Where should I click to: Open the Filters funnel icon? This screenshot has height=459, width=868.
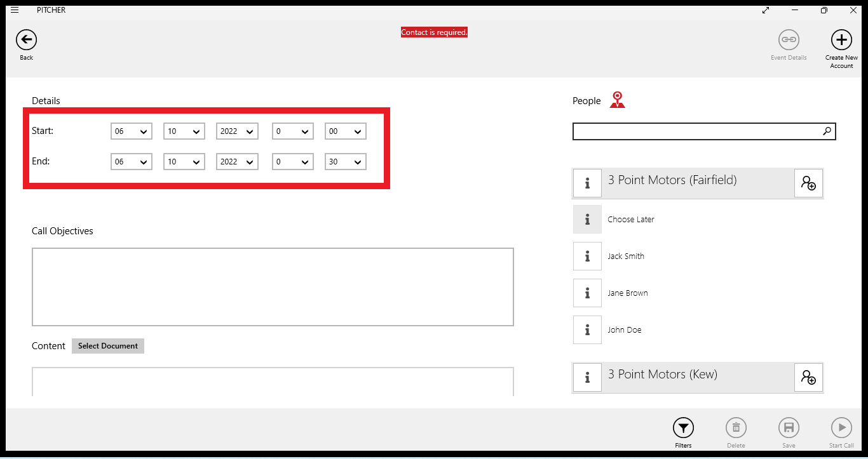coord(683,428)
